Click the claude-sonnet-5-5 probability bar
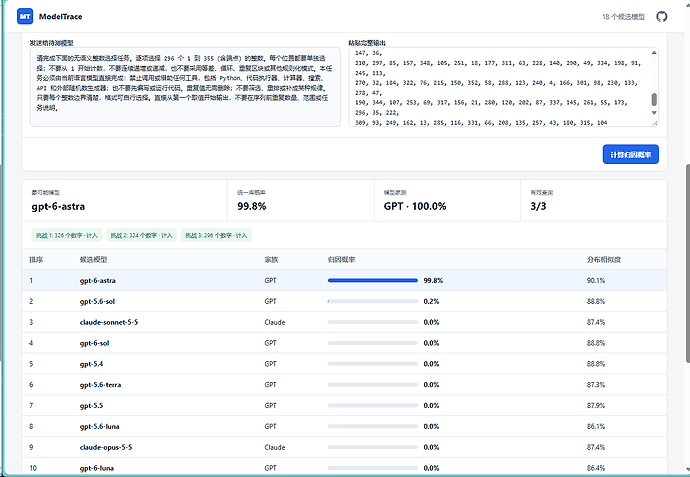 pos(373,322)
